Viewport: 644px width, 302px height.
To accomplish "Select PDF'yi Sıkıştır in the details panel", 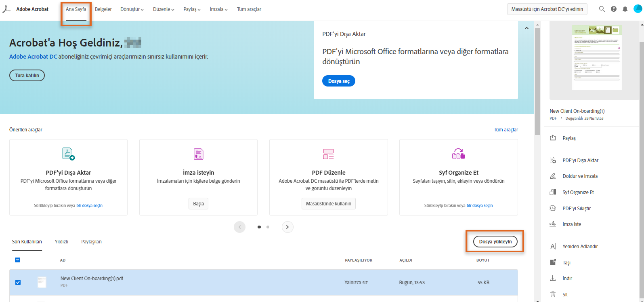I will [577, 209].
